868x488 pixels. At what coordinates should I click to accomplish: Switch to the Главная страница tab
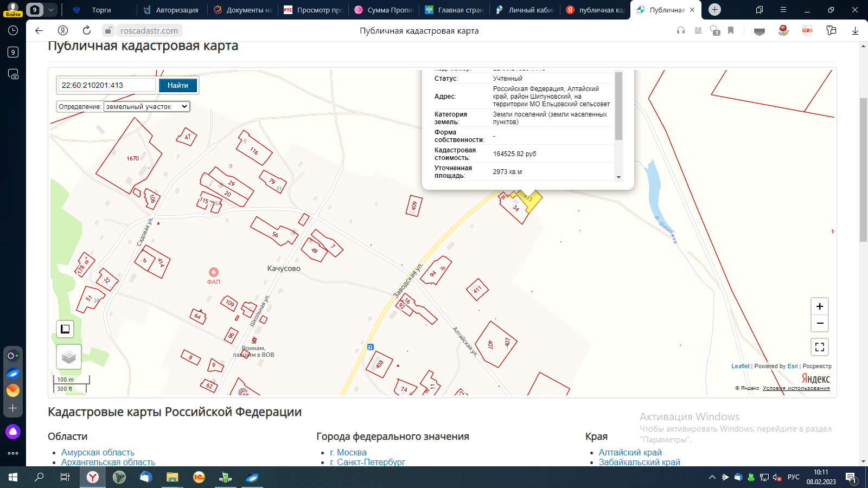(454, 10)
